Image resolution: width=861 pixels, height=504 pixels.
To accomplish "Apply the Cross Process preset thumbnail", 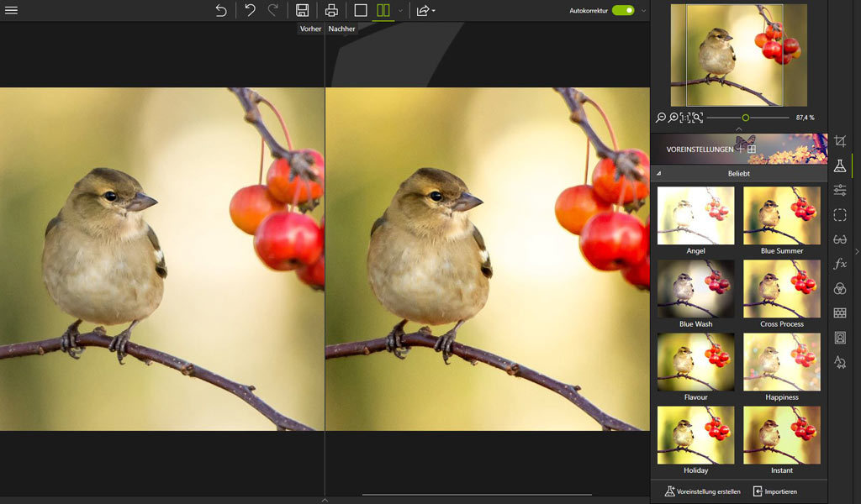I will (781, 288).
